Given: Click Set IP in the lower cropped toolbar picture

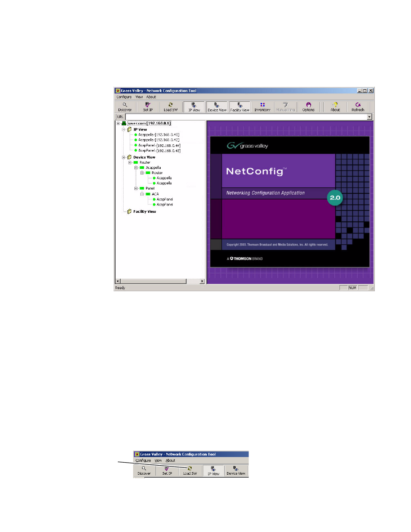Looking at the screenshot, I should (167, 470).
